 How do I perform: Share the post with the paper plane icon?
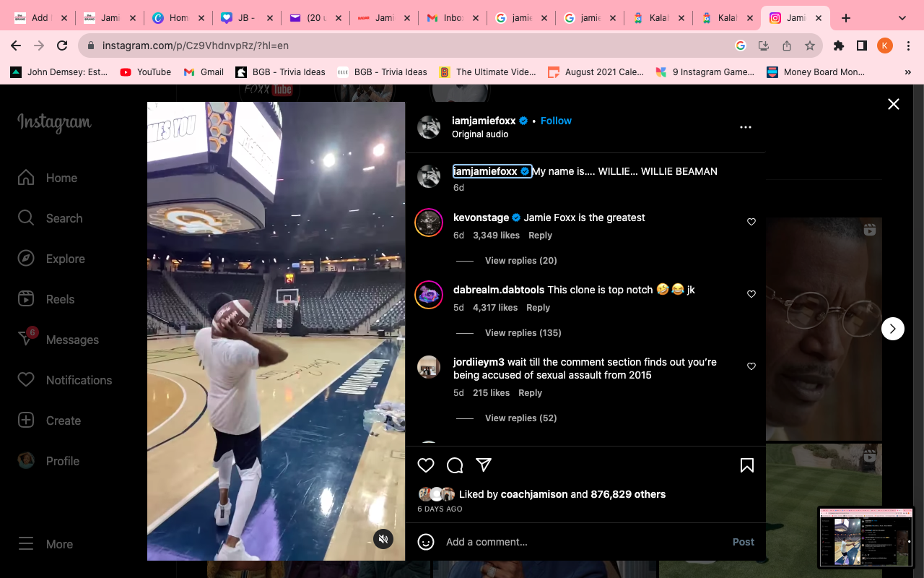pos(484,465)
